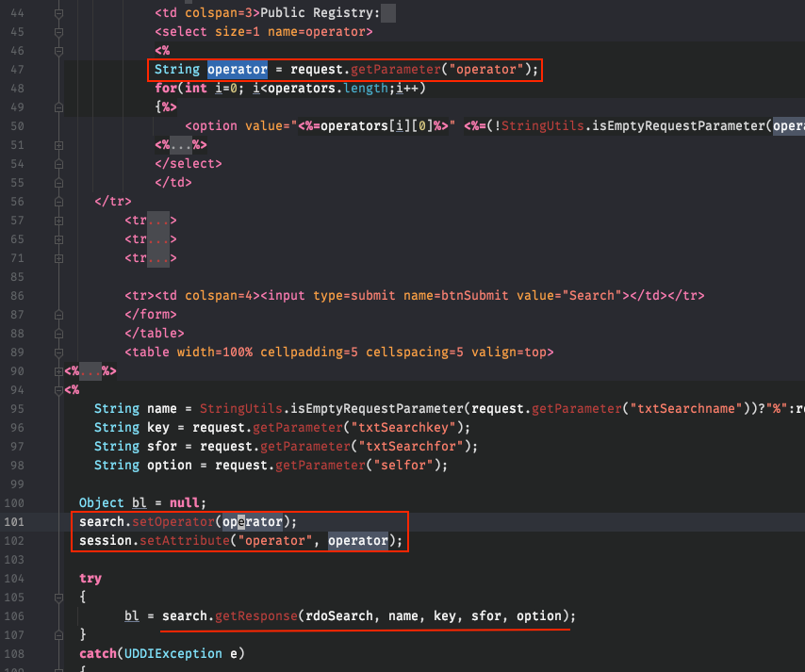This screenshot has width=805, height=672.
Task: Expand collapsed tr element on line 57
Action: (x=58, y=221)
